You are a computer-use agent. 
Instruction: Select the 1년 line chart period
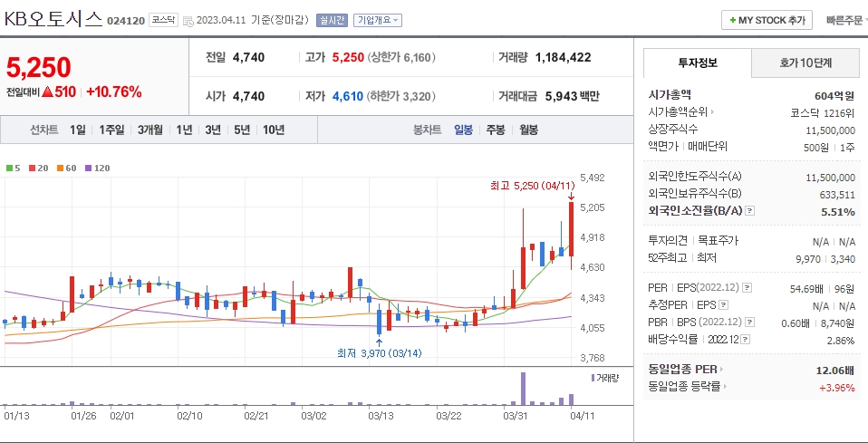point(184,130)
